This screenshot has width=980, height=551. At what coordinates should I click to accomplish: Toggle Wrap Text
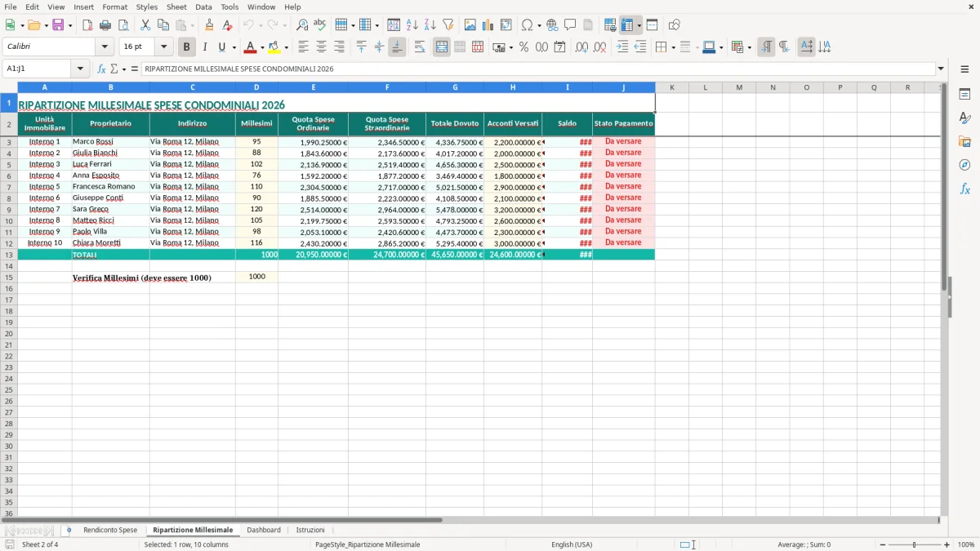tap(419, 47)
